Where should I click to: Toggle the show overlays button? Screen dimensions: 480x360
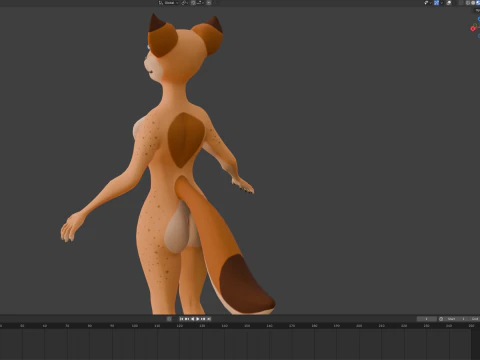point(449,3)
